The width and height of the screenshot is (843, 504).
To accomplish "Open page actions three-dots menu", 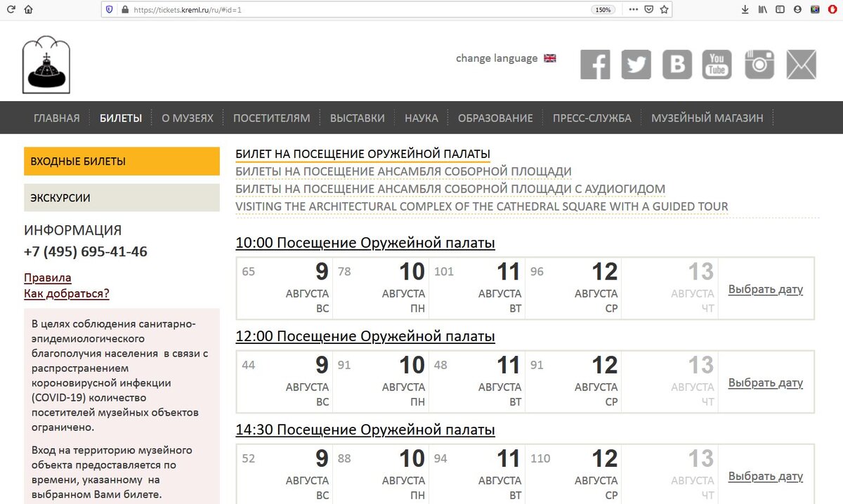I will click(x=634, y=10).
